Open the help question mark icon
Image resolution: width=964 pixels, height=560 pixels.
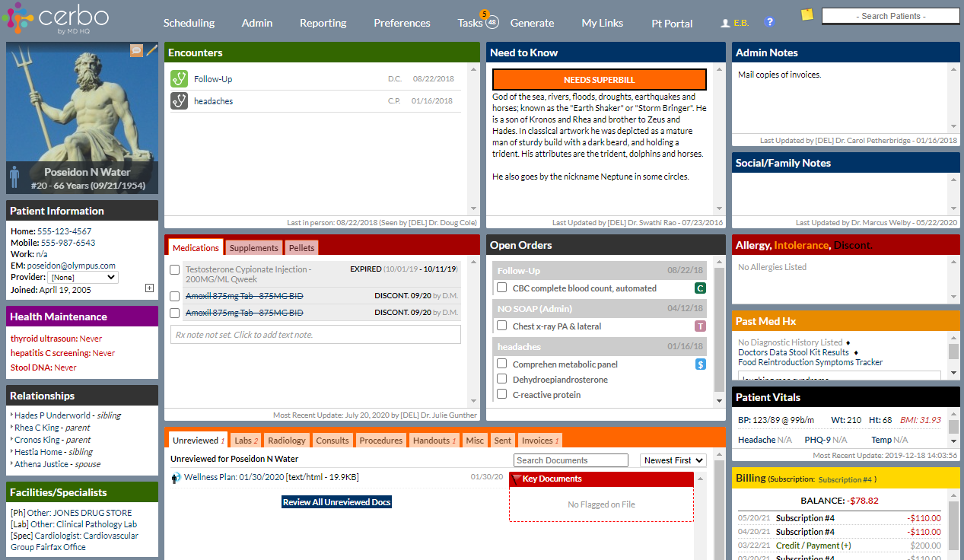tap(770, 22)
